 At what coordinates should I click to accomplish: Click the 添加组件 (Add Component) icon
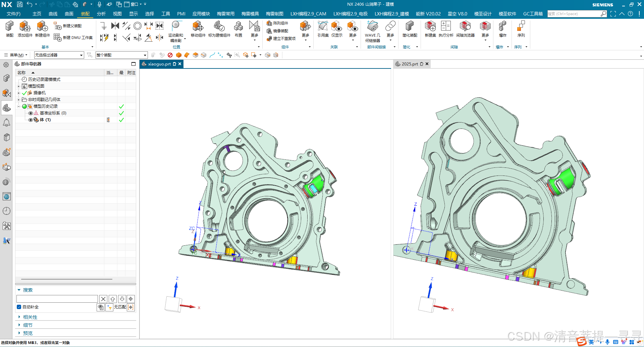click(x=25, y=26)
